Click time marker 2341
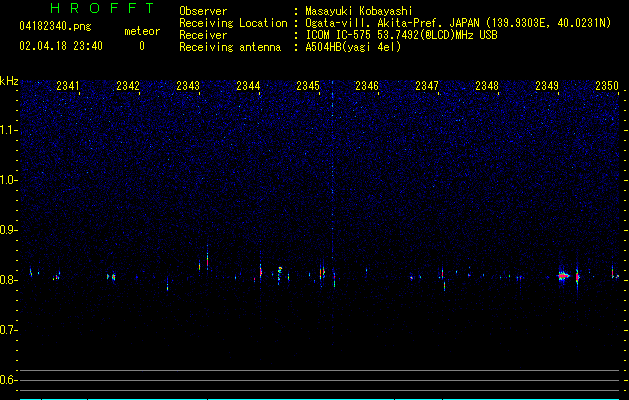This screenshot has height=400, width=629. [x=68, y=86]
